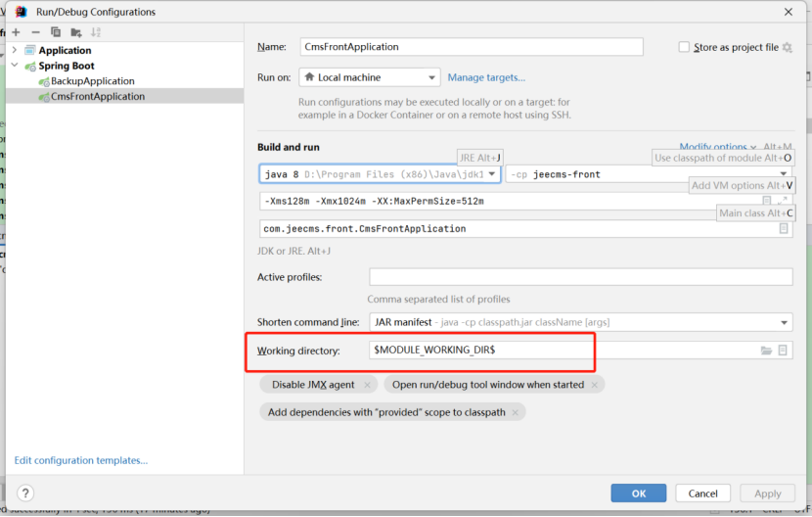Collapse the Spring Boot tree node
The width and height of the screenshot is (812, 517).
[15, 66]
